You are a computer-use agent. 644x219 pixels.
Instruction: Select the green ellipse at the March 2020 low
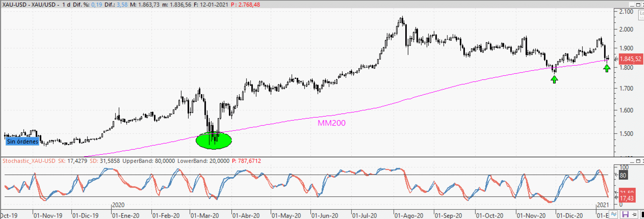click(x=214, y=141)
